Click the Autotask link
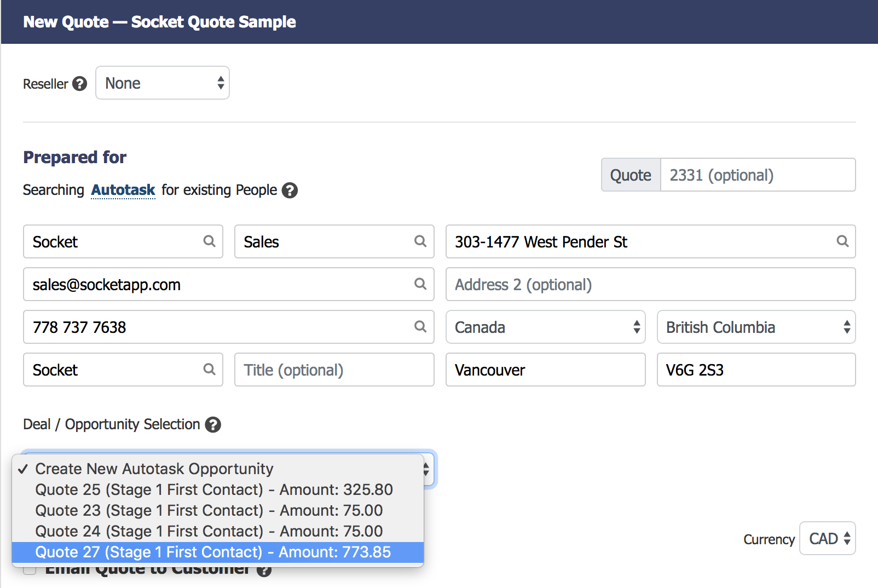878x588 pixels. [123, 190]
